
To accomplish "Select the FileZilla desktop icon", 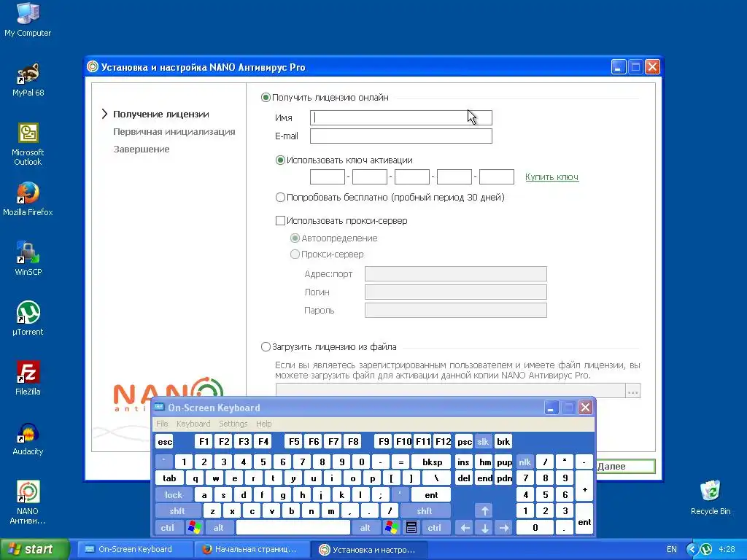I will coord(28,378).
